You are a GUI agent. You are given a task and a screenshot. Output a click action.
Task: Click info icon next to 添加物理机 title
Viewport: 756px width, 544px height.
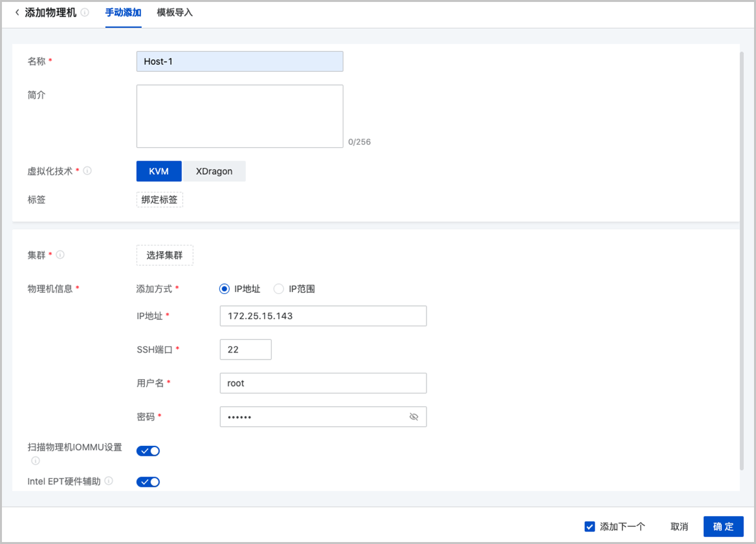click(x=85, y=13)
